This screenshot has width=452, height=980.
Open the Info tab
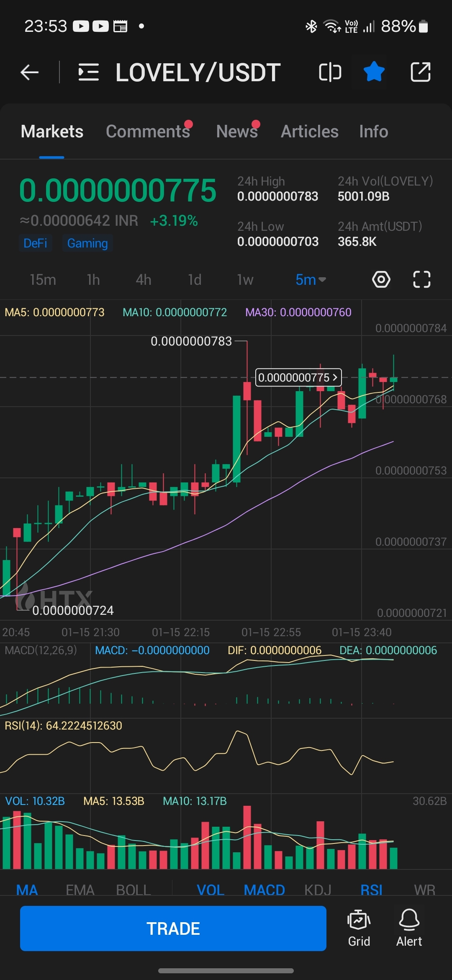coord(373,132)
